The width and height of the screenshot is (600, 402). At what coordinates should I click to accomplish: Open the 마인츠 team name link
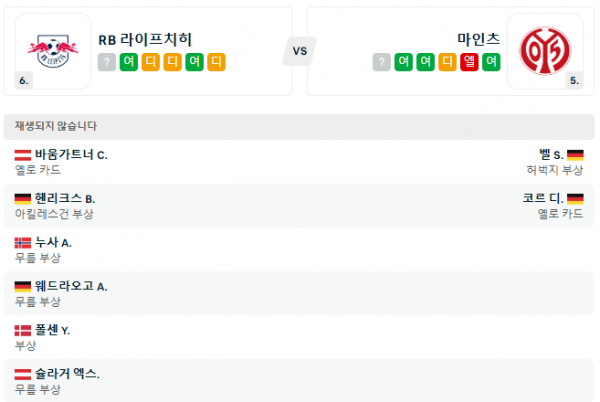coord(478,40)
